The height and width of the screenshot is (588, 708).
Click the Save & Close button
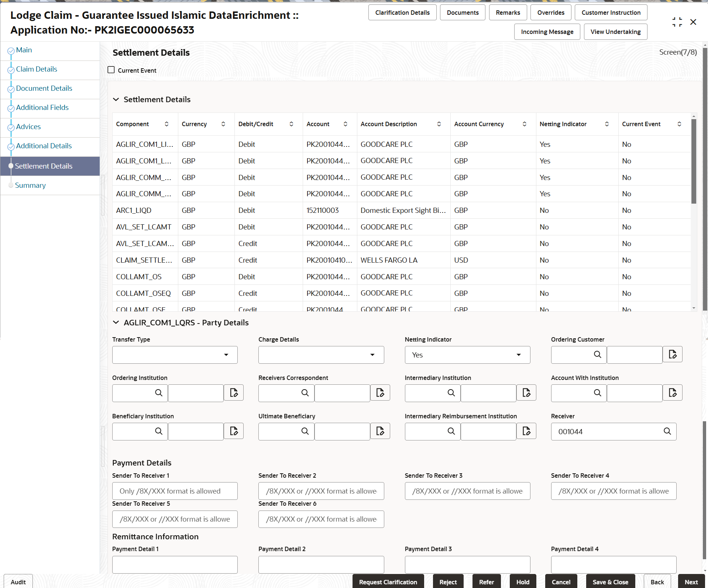(610, 582)
